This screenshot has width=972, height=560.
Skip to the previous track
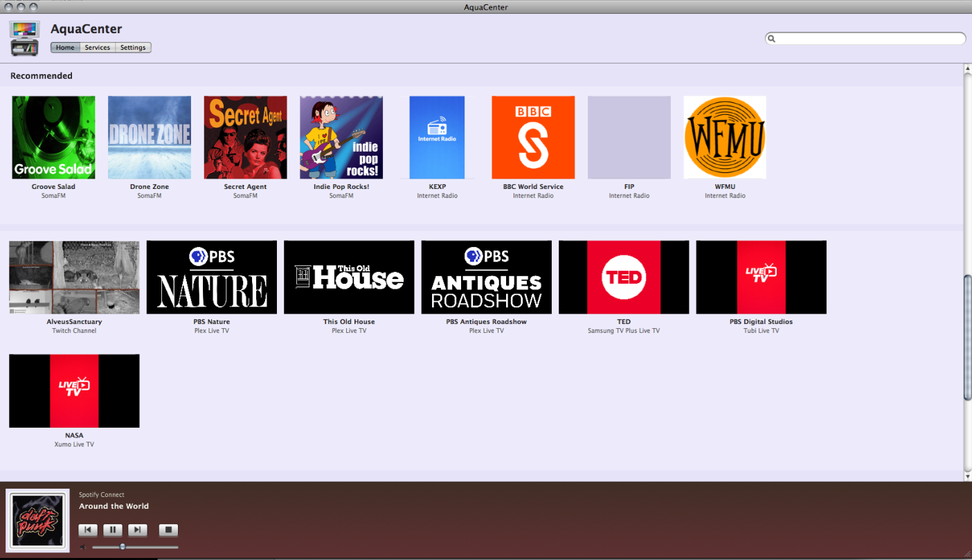tap(88, 530)
